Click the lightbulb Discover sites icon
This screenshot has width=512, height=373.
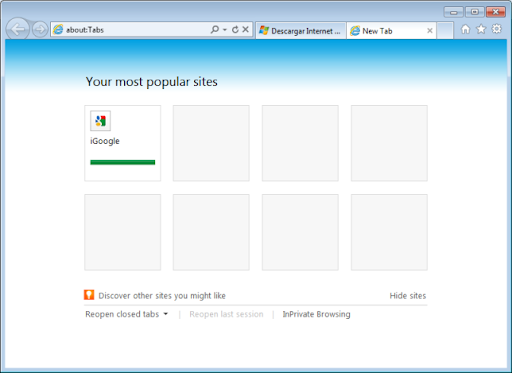[89, 295]
